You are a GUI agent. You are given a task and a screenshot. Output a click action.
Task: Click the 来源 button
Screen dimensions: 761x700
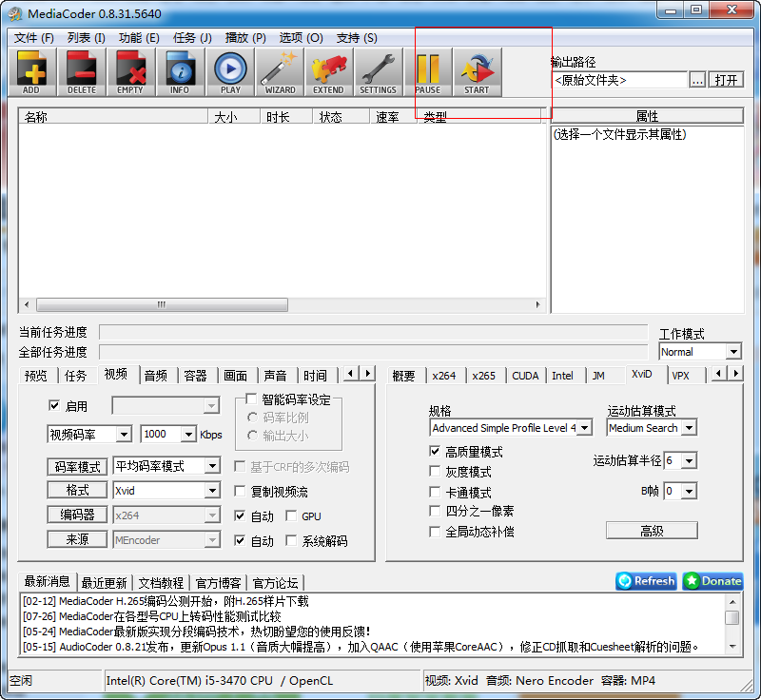pyautogui.click(x=77, y=539)
